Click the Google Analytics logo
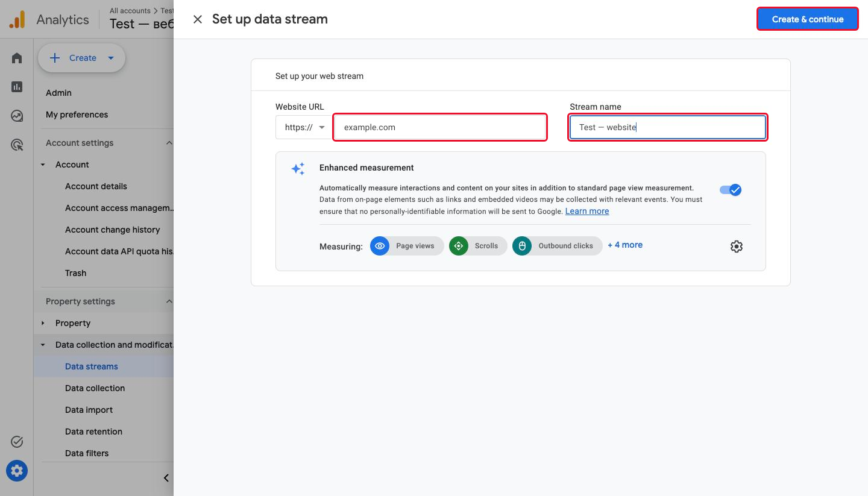The height and width of the screenshot is (496, 868). (x=17, y=20)
